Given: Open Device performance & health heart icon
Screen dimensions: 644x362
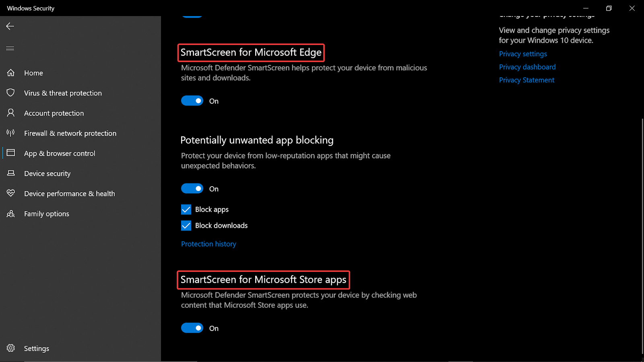Looking at the screenshot, I should click(x=11, y=193).
